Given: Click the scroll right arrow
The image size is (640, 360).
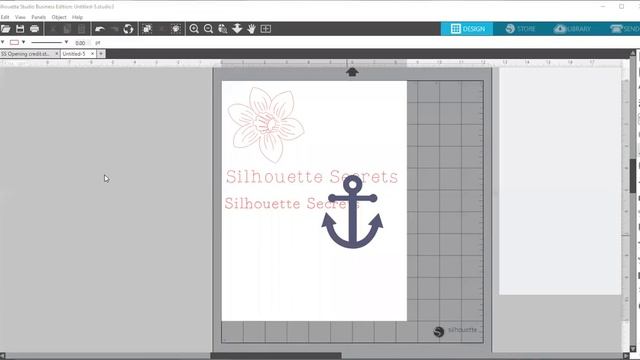Looking at the screenshot, I should coord(626,356).
